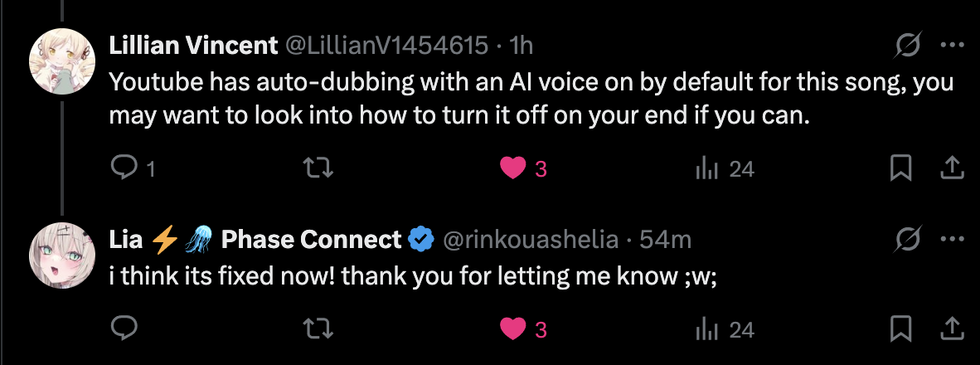The height and width of the screenshot is (365, 980).
Task: Share Lillian Vincent's tweet
Action: [x=952, y=168]
